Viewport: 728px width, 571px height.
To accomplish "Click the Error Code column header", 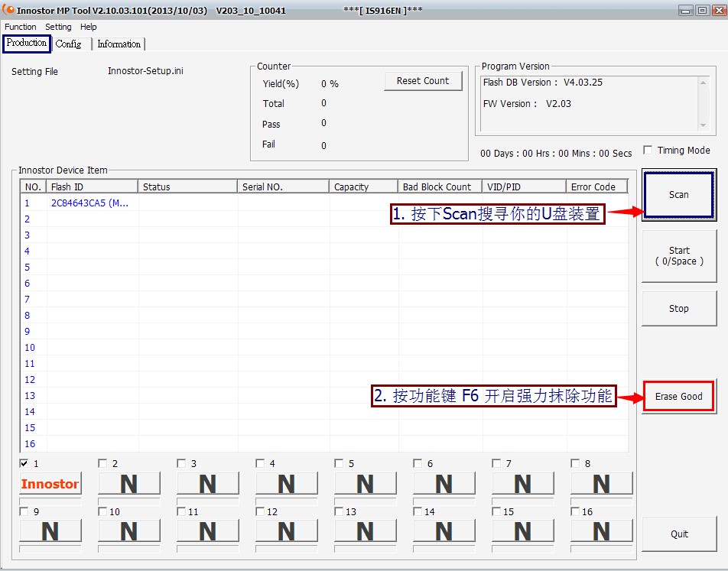I will [597, 187].
